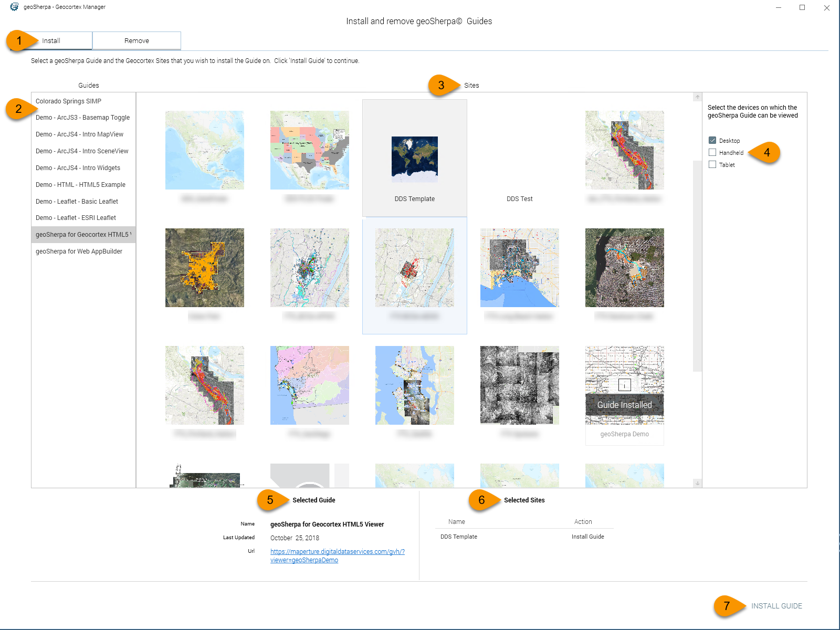Click the Install Guide action cell
This screenshot has width=840, height=630.
coord(587,537)
